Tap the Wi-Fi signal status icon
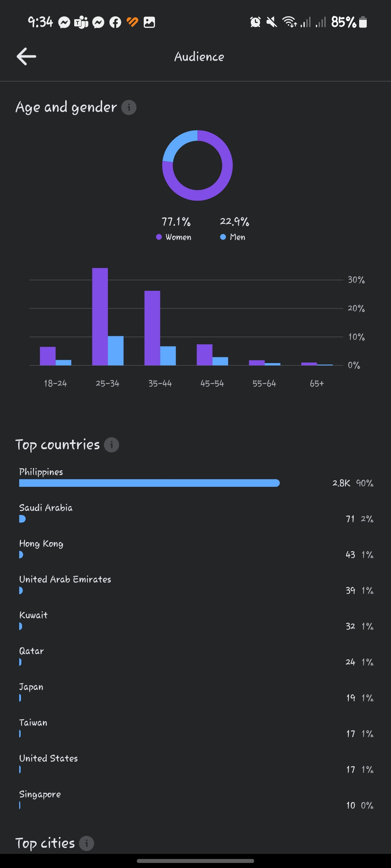391x868 pixels. (x=289, y=22)
